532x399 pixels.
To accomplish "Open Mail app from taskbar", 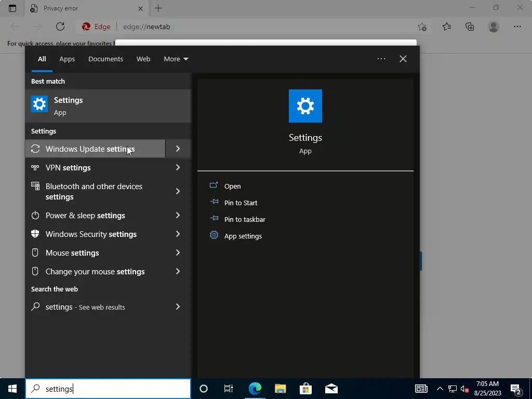I will (x=331, y=389).
